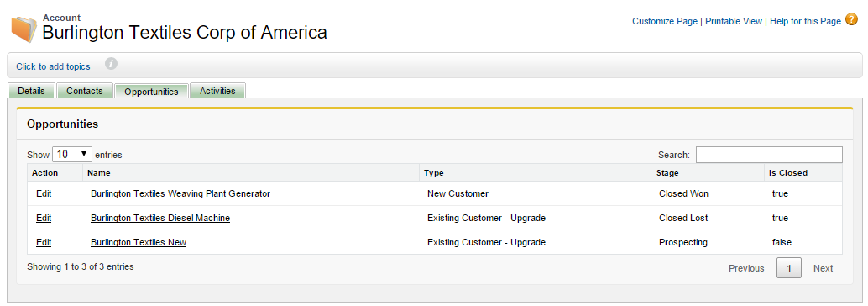The height and width of the screenshot is (306, 868).
Task: Click the false Is Closed value
Action: pos(782,242)
